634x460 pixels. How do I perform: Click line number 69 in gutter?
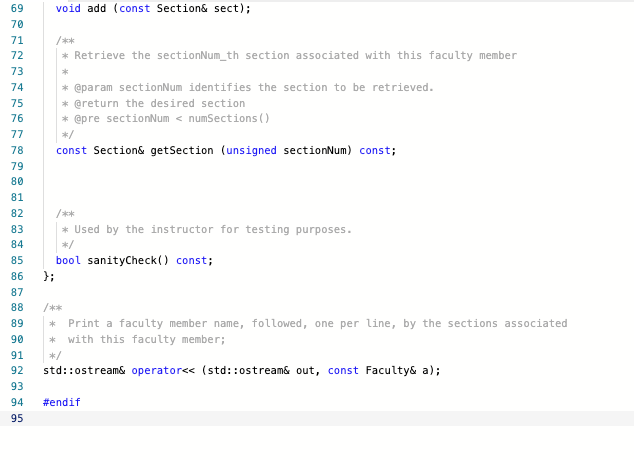pyautogui.click(x=17, y=8)
